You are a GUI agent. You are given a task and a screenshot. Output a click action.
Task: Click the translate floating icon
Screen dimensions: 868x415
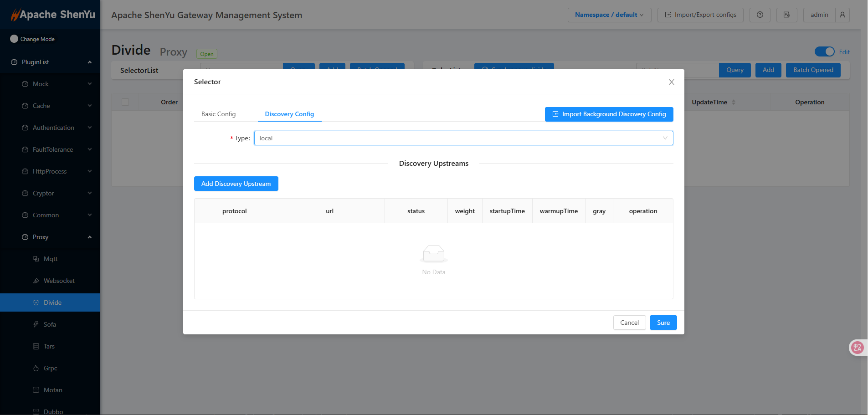point(857,348)
